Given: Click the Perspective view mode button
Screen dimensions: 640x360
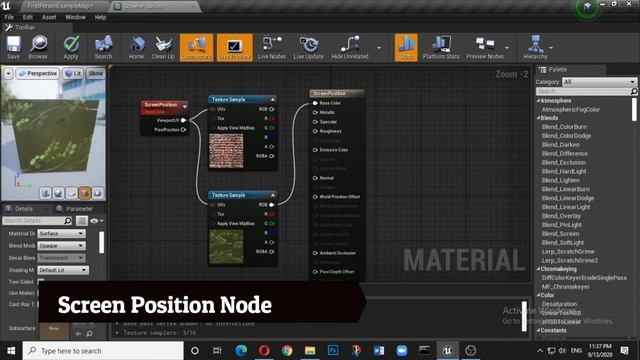Looking at the screenshot, I should point(38,73).
